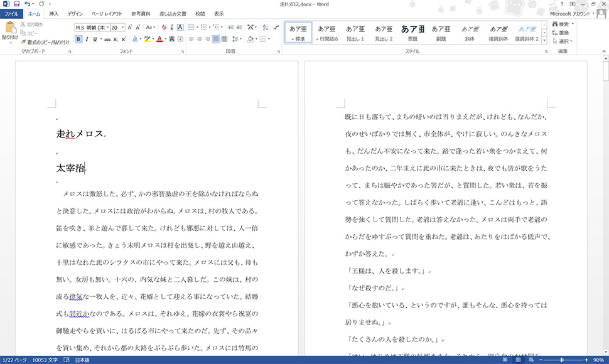Apply the 表題 (Title) style
The width and height of the screenshot is (609, 364).
click(412, 33)
